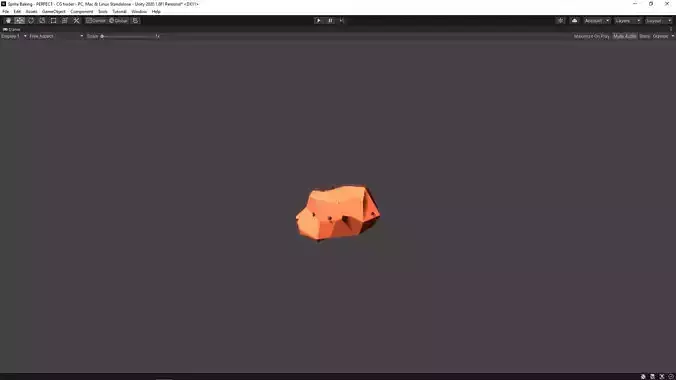676x380 pixels.
Task: Expand the Gizmos dropdown arrow
Action: point(673,36)
